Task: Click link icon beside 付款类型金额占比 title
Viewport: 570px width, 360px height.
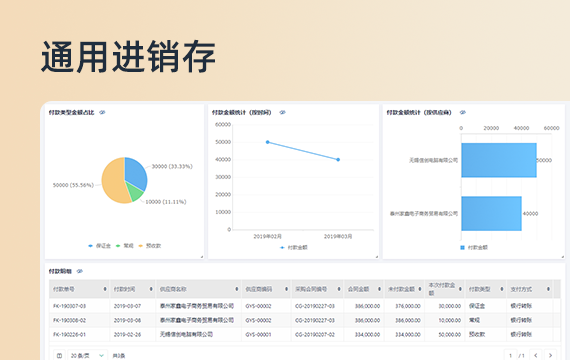Action: (102, 112)
